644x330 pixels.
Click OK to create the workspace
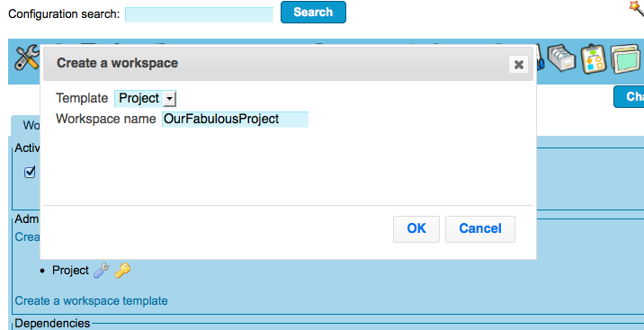416,229
